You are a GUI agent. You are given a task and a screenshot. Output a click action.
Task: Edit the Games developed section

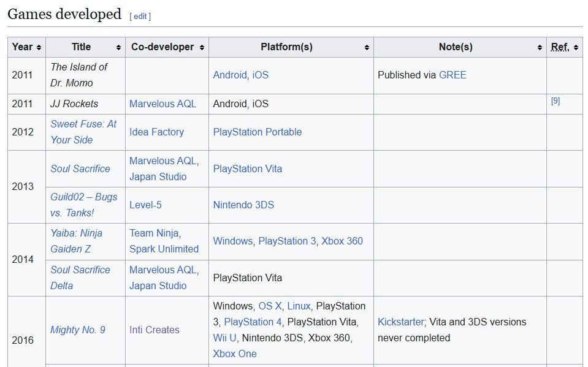coord(140,17)
